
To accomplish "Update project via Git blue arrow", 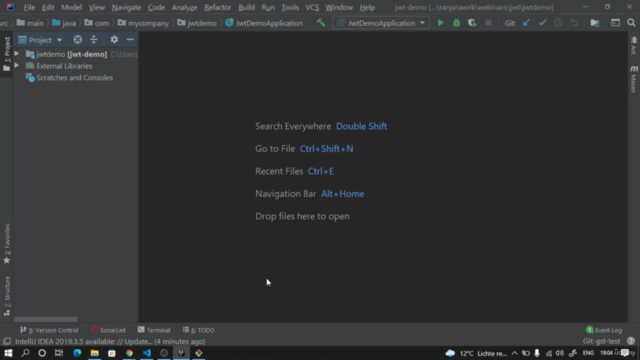I will pos(527,23).
